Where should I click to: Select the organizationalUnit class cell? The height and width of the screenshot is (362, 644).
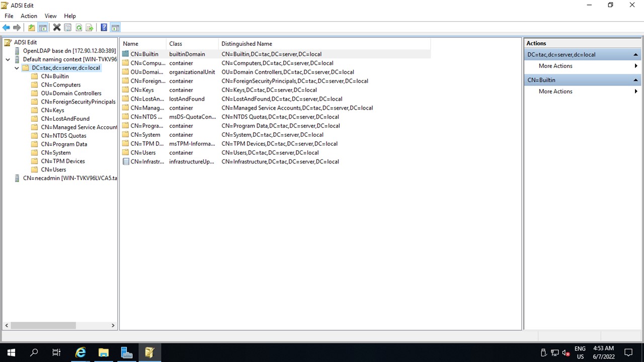[192, 72]
